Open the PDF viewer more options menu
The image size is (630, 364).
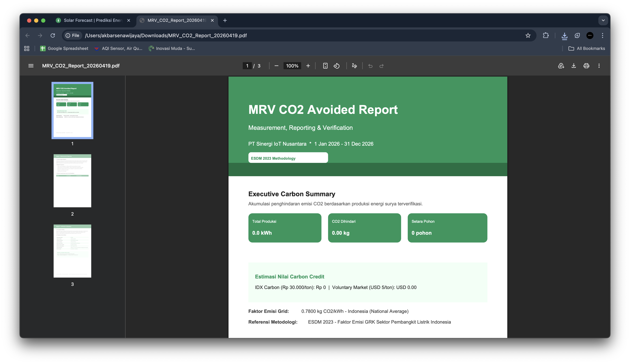click(599, 66)
